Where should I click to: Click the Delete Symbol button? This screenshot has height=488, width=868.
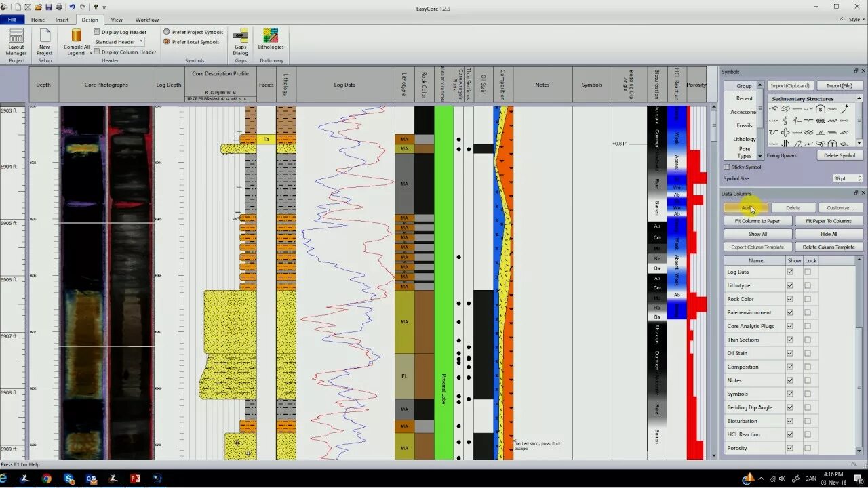click(840, 155)
